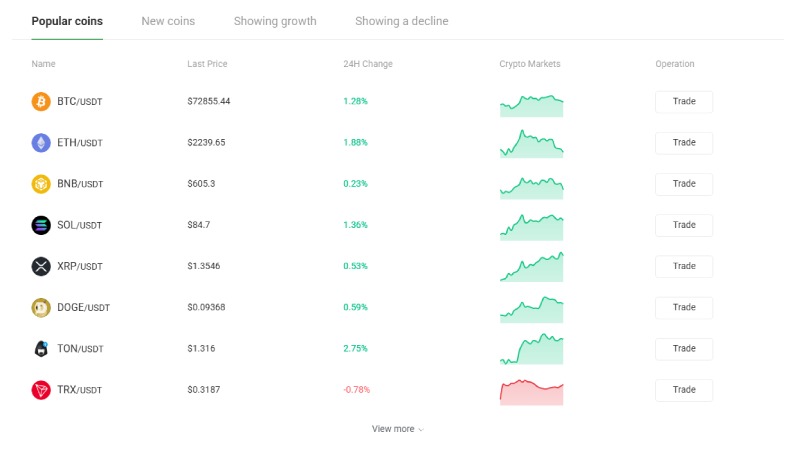
Task: Click the TRX coin icon
Action: coord(41,390)
